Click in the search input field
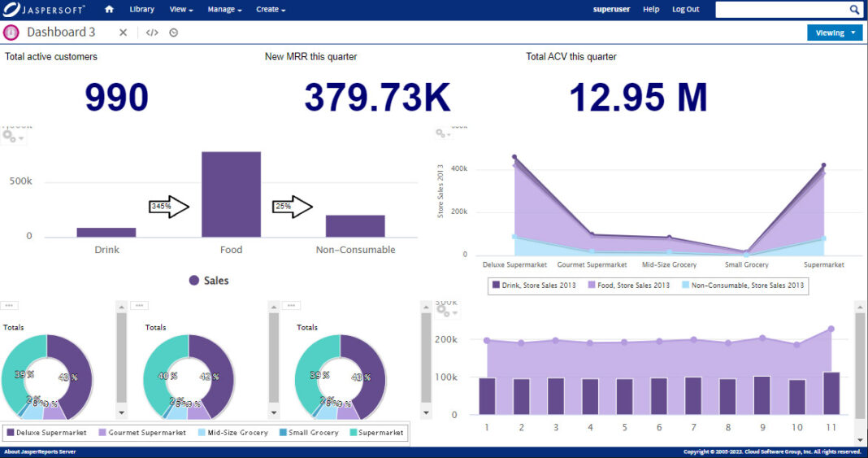 [780, 10]
